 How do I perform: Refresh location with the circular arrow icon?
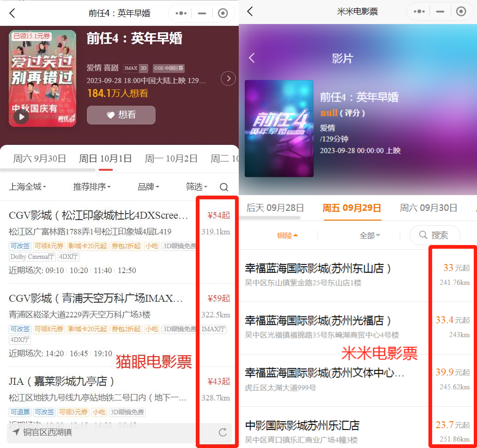[223, 432]
